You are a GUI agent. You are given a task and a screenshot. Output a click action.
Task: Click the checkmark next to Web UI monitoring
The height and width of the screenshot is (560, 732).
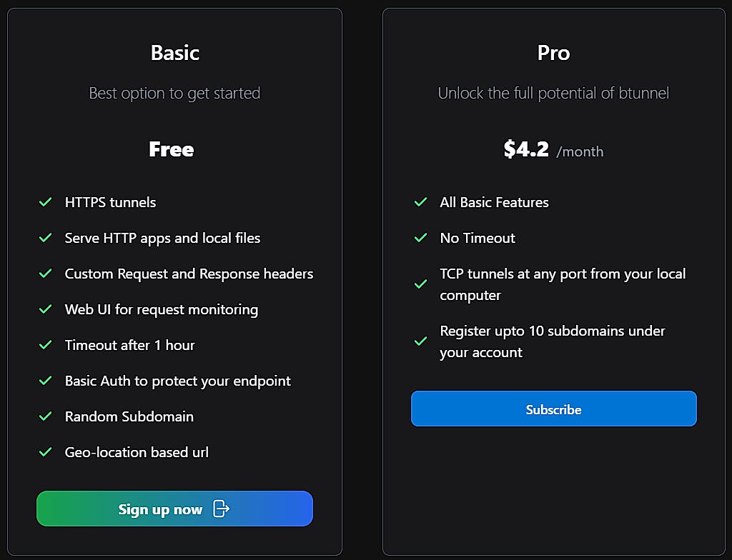pos(44,309)
